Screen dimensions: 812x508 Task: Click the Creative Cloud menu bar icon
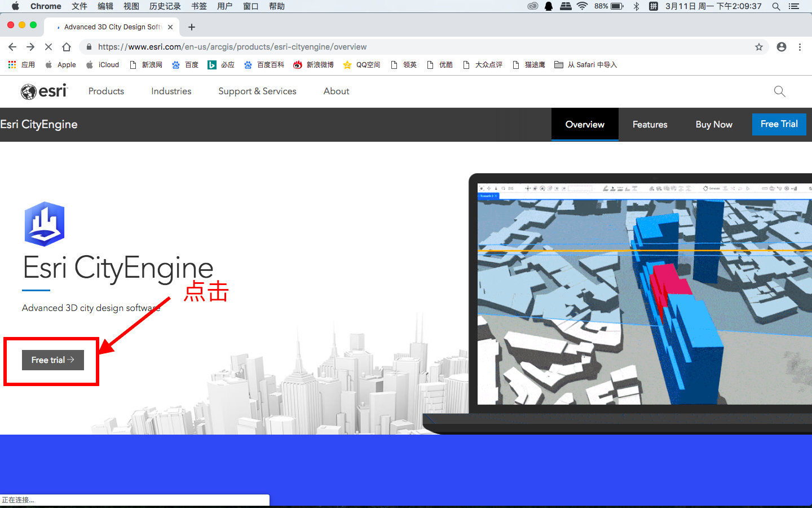532,6
